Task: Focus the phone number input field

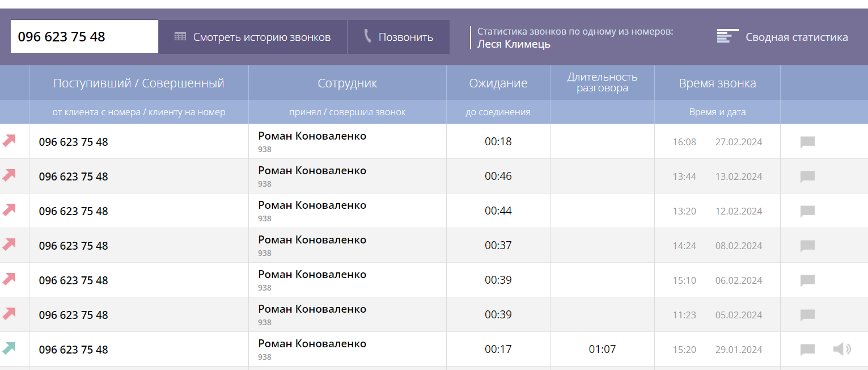Action: (x=84, y=37)
